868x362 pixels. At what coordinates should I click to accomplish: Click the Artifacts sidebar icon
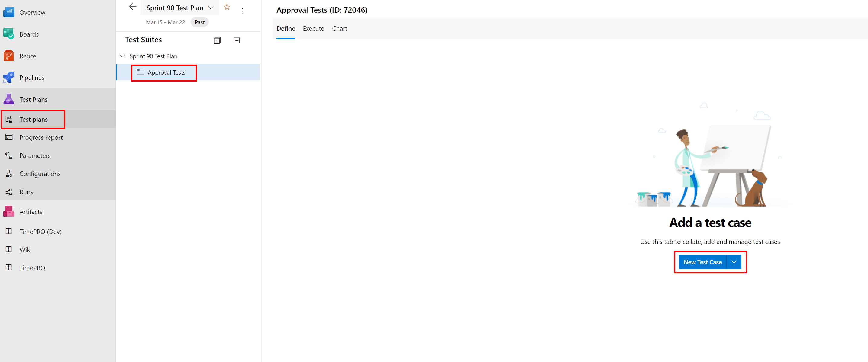point(9,211)
